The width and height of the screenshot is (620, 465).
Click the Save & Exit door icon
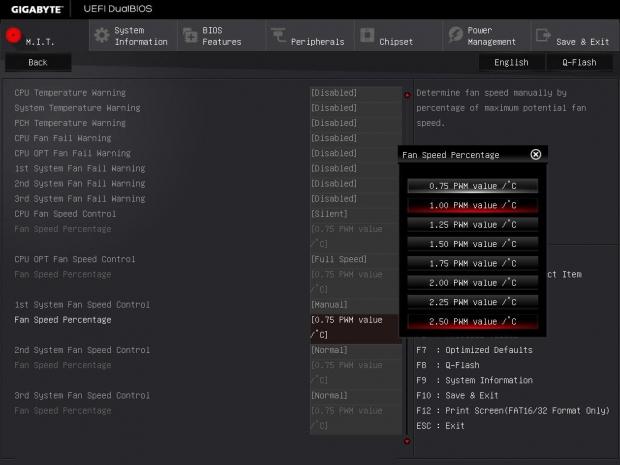pos(543,35)
